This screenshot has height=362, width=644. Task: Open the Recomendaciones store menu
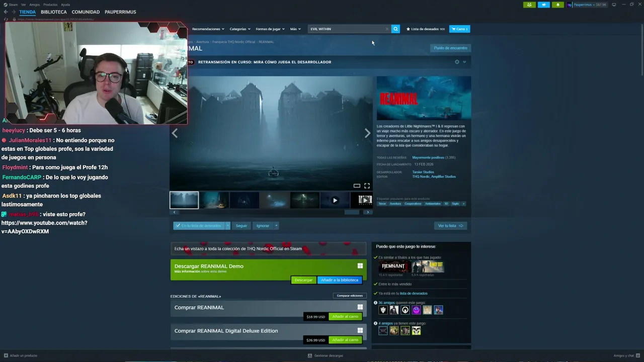[208, 29]
